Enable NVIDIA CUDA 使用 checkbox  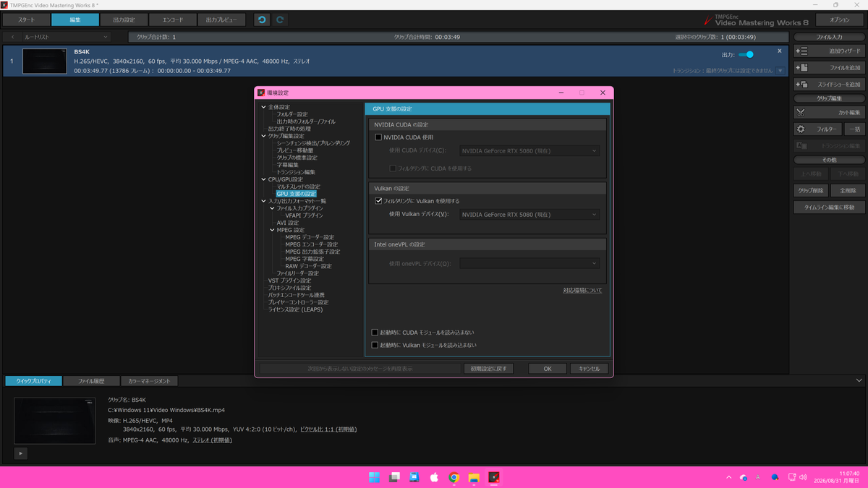tap(378, 137)
